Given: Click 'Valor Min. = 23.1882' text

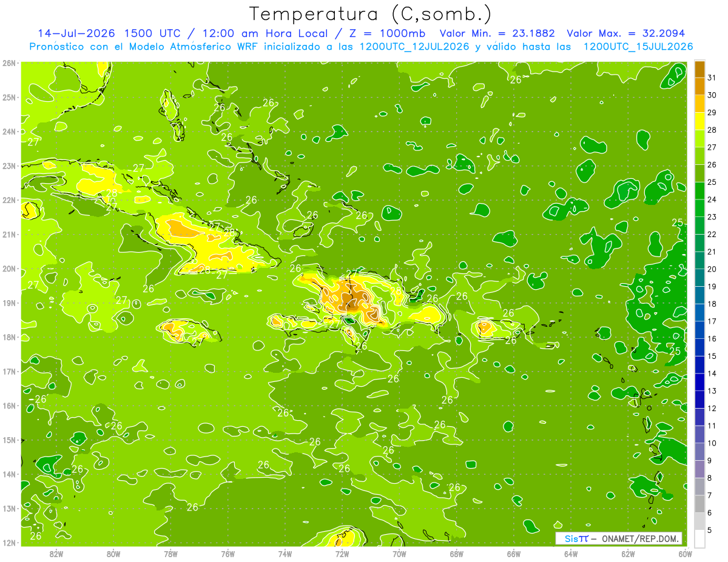Looking at the screenshot, I should click(498, 33).
